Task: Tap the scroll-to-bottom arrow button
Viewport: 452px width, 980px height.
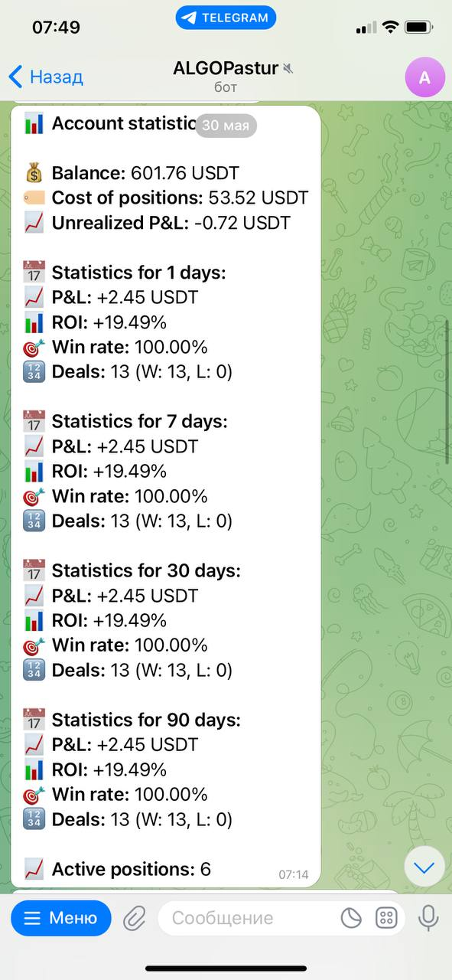Action: [x=424, y=867]
